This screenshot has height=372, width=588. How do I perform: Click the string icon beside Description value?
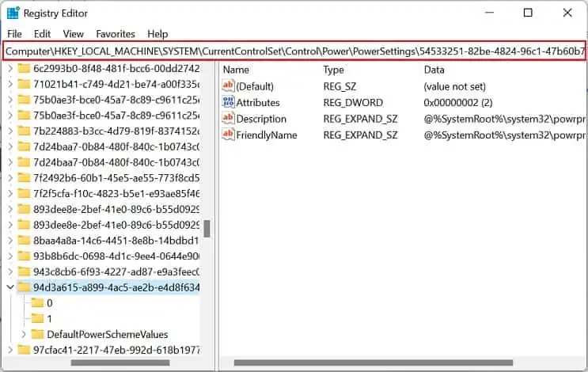click(228, 119)
